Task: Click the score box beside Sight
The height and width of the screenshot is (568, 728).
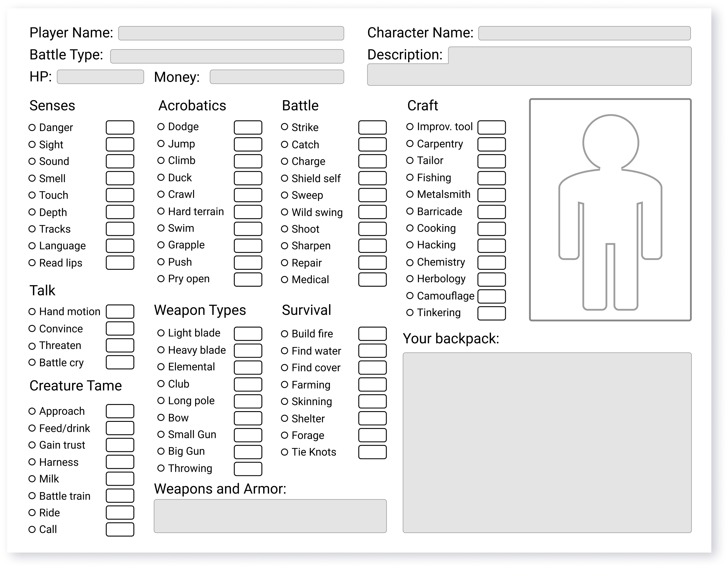Action: [x=120, y=145]
